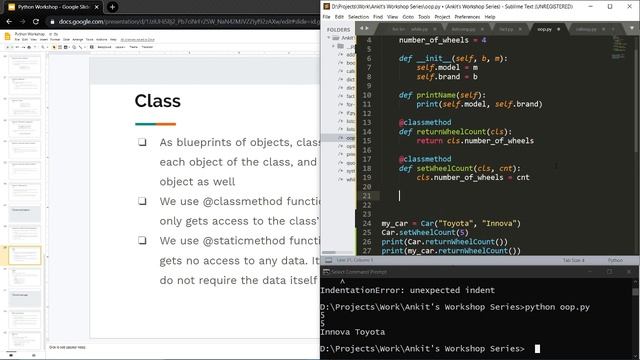Click the Transition button in Slides toolbar

click(x=147, y=47)
